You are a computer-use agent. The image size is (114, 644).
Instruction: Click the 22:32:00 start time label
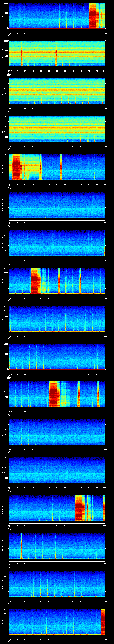coord(9,412)
